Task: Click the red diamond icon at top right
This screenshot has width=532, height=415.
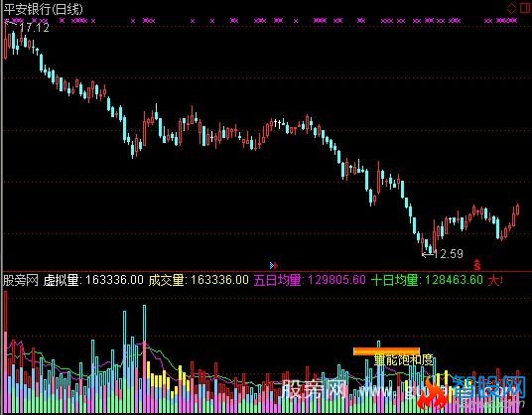Action: click(x=511, y=9)
